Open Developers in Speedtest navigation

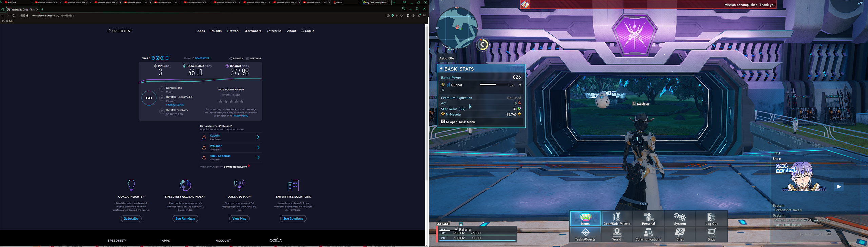click(x=253, y=31)
